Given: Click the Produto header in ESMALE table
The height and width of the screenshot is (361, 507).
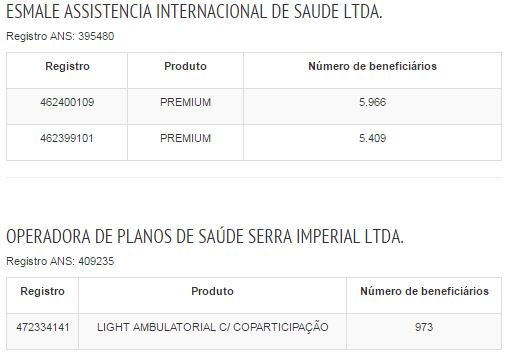Looking at the screenshot, I should (185, 66).
